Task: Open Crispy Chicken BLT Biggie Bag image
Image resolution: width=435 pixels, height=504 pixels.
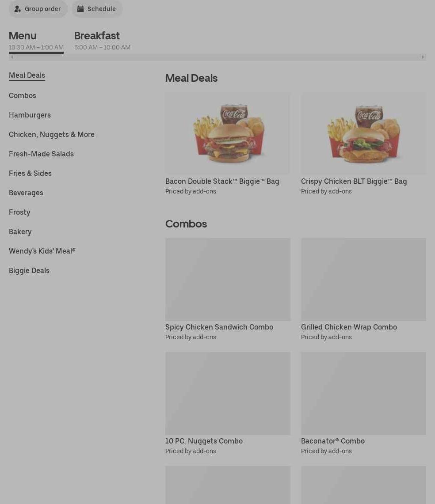Action: pyautogui.click(x=363, y=133)
